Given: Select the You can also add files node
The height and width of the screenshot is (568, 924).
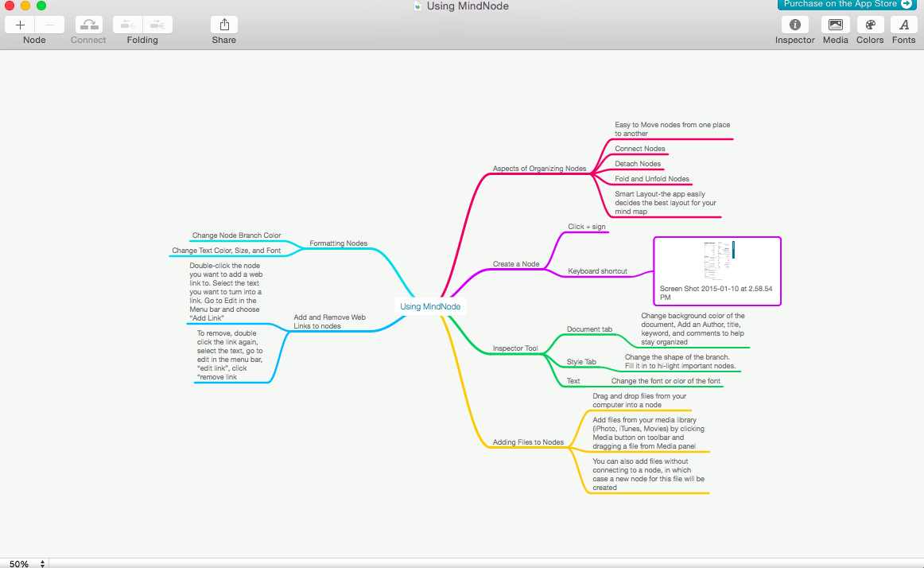Looking at the screenshot, I should (648, 474).
